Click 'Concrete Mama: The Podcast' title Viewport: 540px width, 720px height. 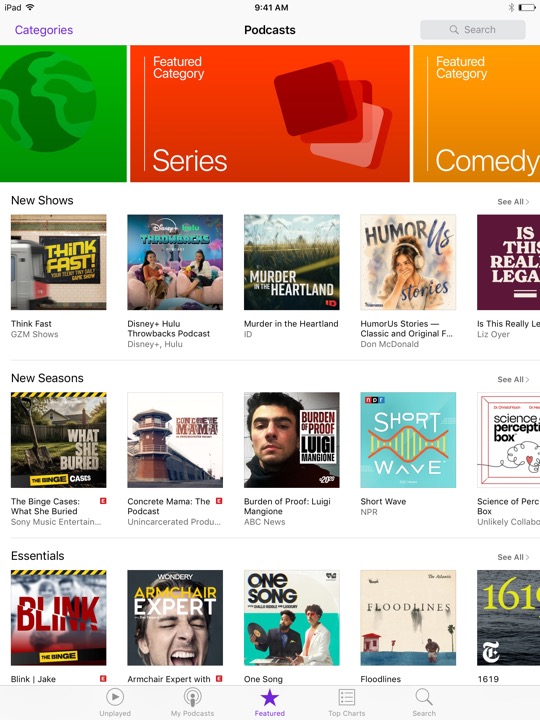tap(169, 506)
